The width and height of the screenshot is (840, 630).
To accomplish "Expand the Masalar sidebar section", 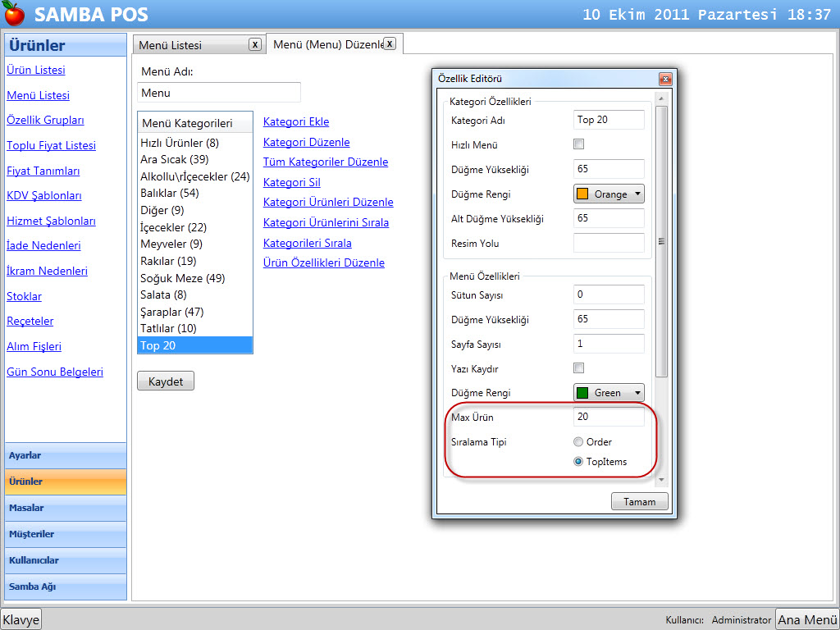I will coord(66,508).
